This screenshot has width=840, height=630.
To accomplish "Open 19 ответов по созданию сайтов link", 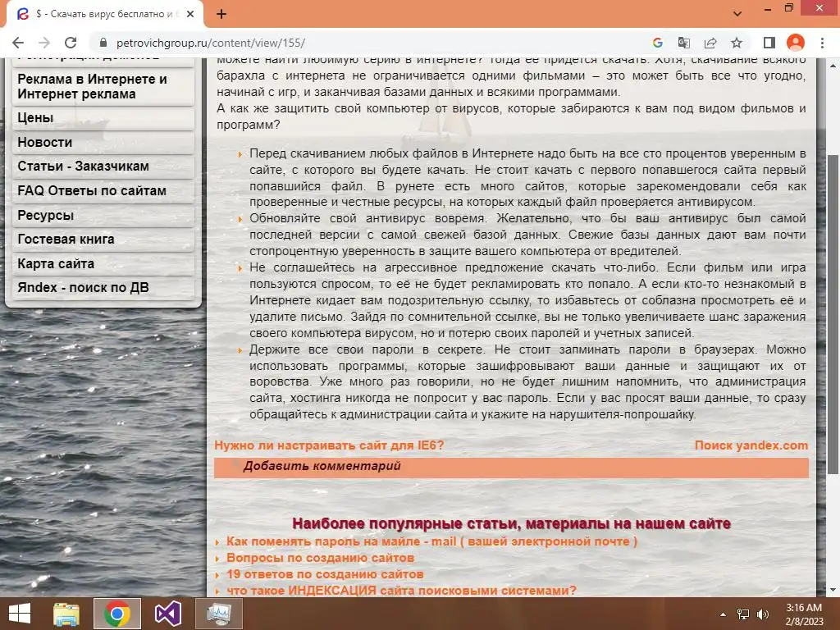I will (x=325, y=574).
